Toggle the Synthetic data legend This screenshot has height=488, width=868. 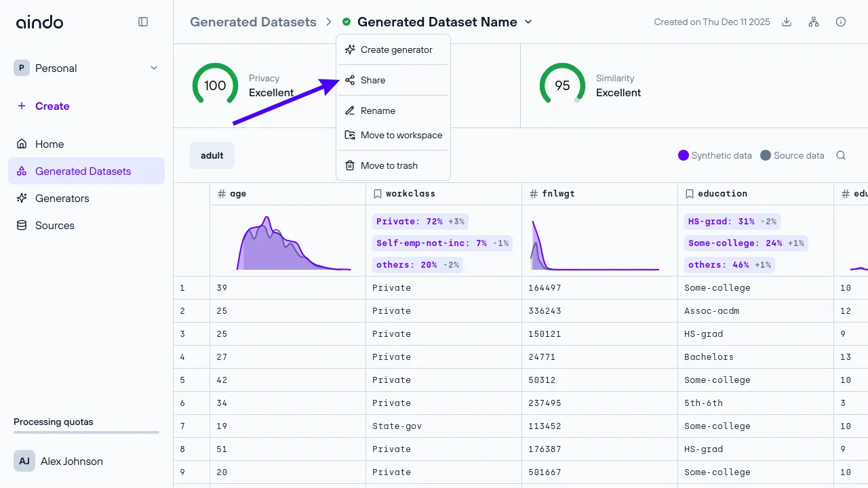pos(715,155)
